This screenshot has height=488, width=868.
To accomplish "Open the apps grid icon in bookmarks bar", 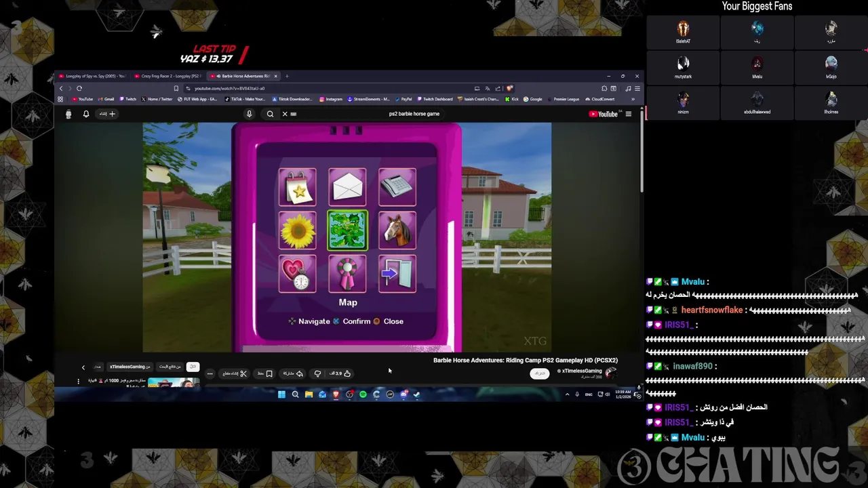I will click(x=60, y=99).
